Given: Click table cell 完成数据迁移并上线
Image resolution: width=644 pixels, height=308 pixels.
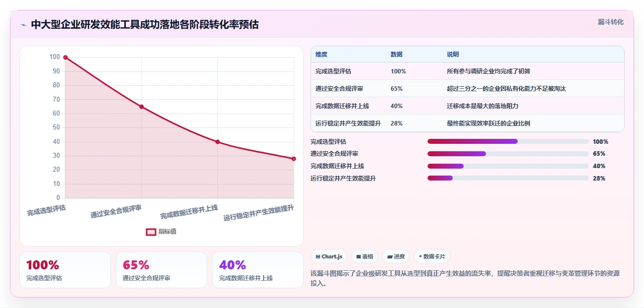Looking at the screenshot, I should point(342,106).
